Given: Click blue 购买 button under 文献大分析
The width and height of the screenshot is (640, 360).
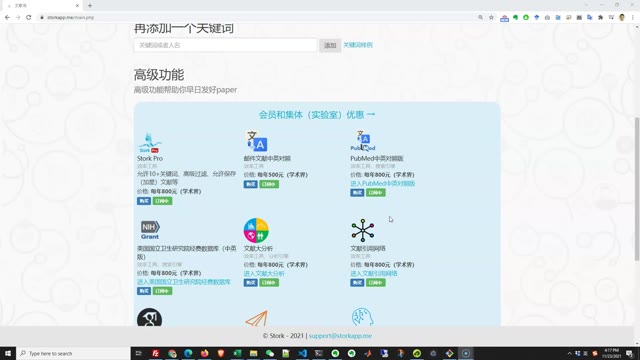Looking at the screenshot, I should [251, 282].
